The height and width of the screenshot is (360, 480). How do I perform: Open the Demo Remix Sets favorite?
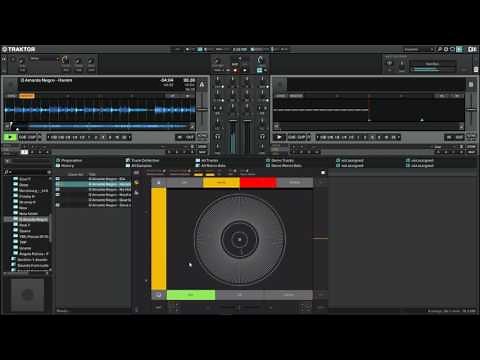point(284,165)
